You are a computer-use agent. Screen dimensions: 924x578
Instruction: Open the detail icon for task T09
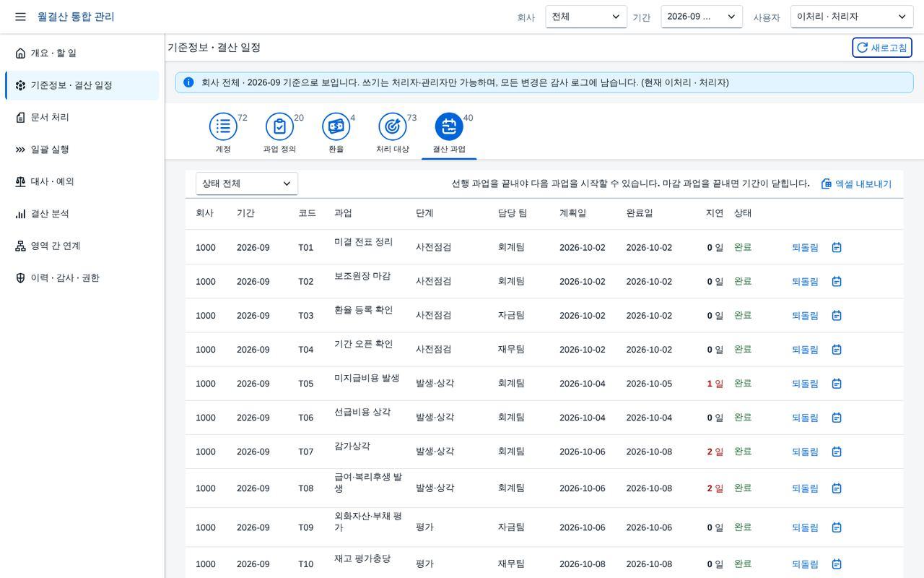(x=837, y=527)
